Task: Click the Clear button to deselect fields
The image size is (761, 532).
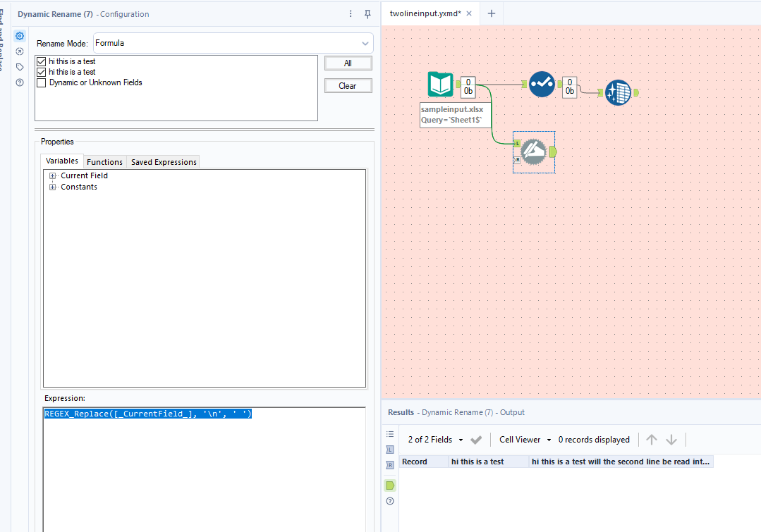Action: tap(348, 85)
